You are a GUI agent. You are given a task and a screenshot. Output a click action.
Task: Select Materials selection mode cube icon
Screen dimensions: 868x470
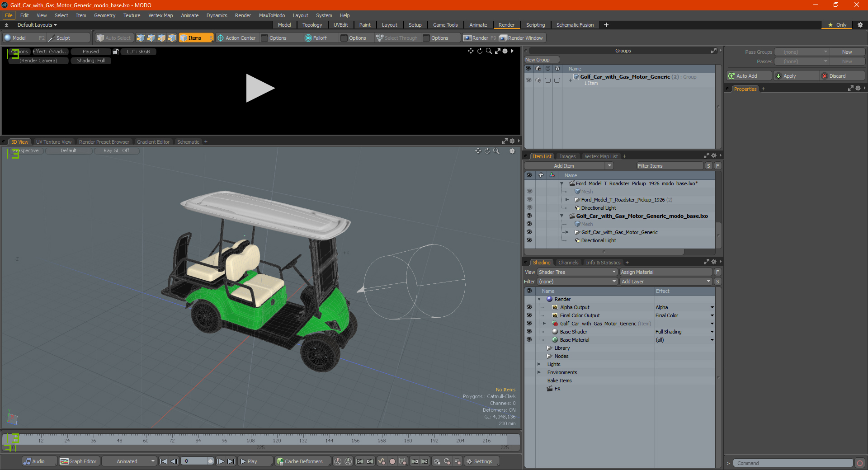coord(172,38)
